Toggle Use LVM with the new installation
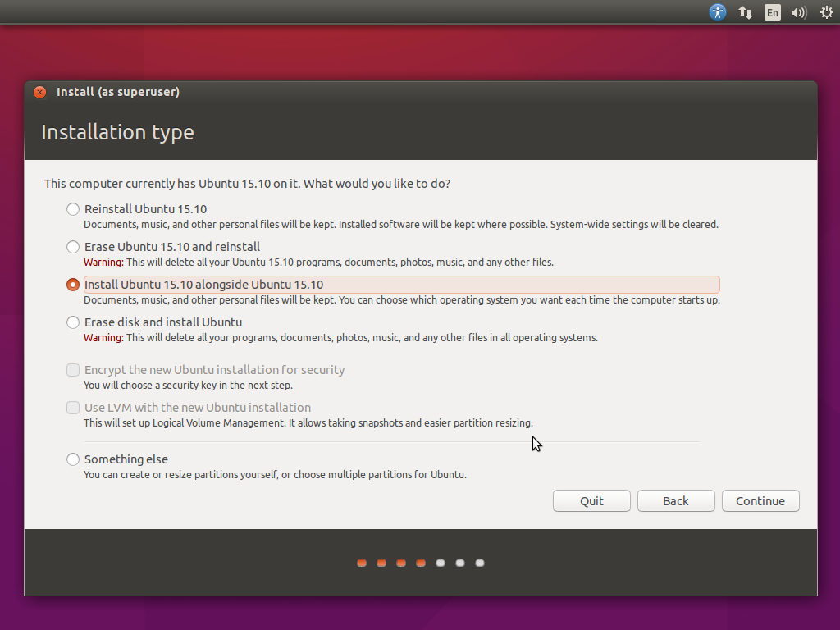Screen dimensions: 840x630 74,408
